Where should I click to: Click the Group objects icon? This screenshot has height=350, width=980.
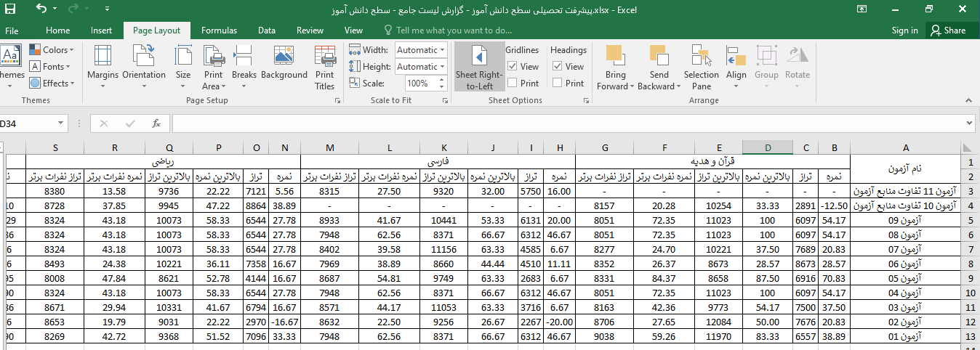[766, 56]
